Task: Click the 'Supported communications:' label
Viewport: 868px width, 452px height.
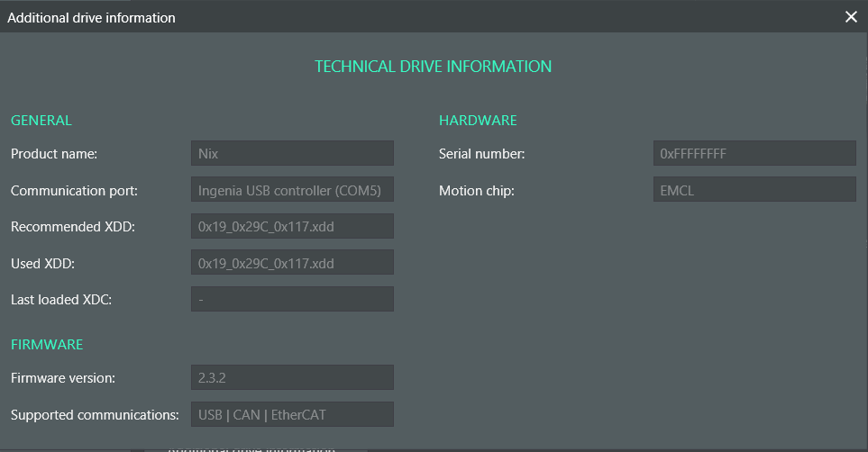Action: (95, 415)
